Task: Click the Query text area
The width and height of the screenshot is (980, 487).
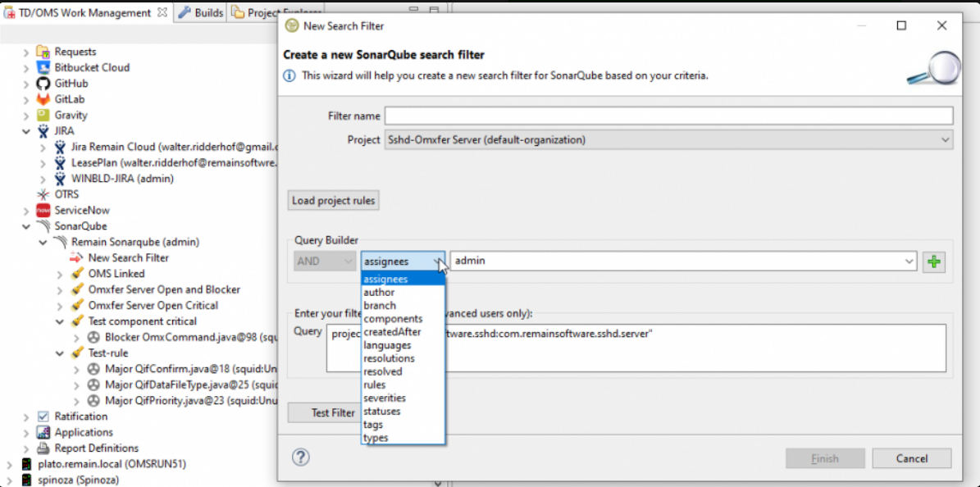Action: 636,348
